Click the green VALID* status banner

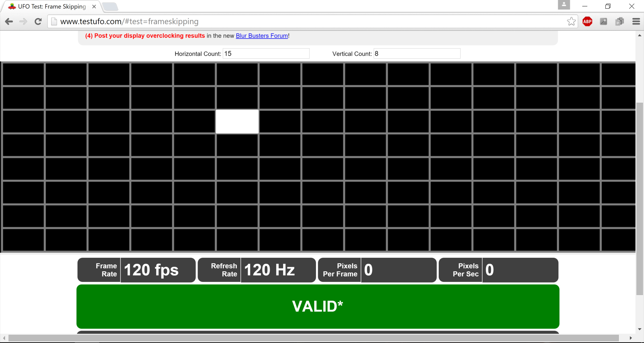click(x=318, y=306)
